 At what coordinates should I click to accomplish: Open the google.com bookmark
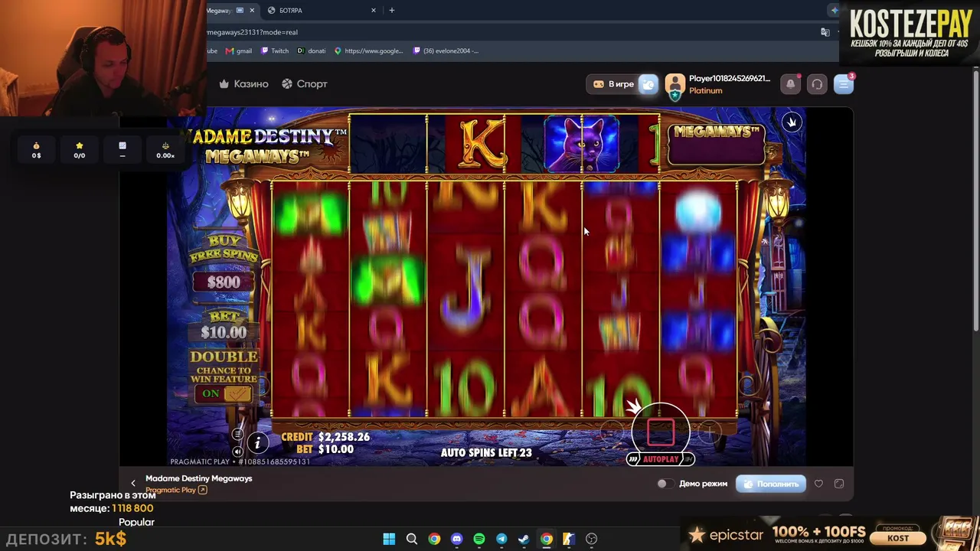pyautogui.click(x=368, y=51)
